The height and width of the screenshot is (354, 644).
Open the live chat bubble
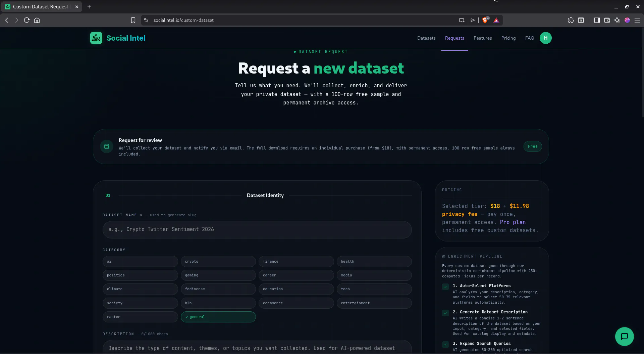tap(624, 336)
